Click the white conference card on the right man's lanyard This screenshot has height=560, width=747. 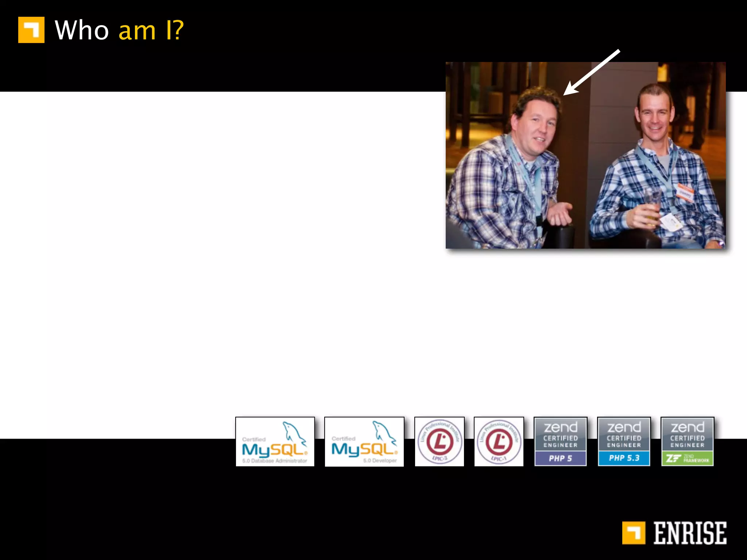[670, 222]
